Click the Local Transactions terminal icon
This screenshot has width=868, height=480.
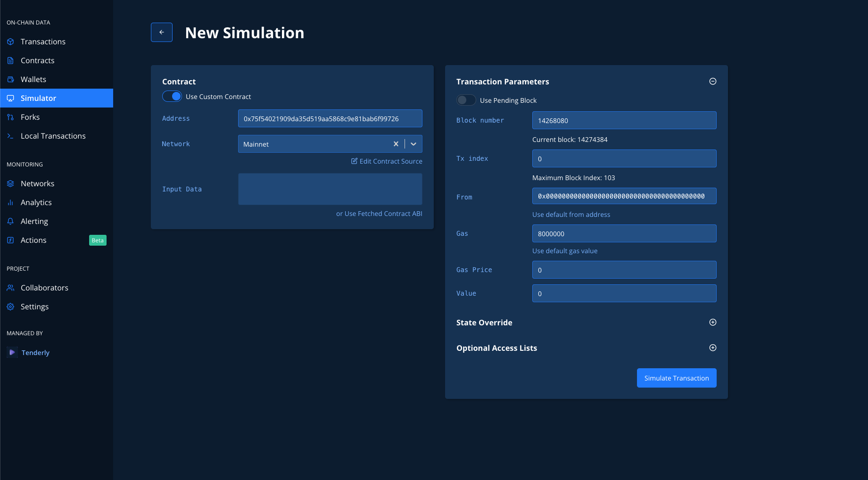[x=10, y=136]
